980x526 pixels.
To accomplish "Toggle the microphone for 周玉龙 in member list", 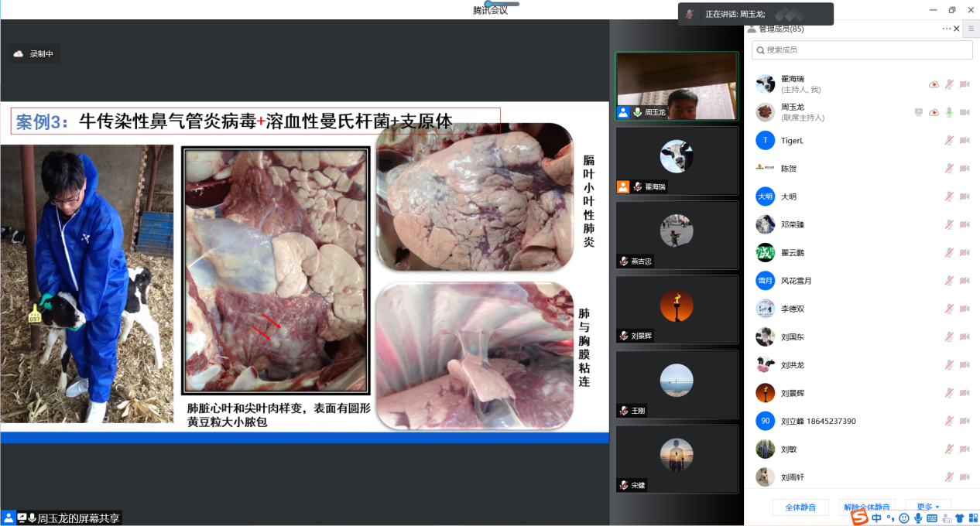I will click(949, 112).
